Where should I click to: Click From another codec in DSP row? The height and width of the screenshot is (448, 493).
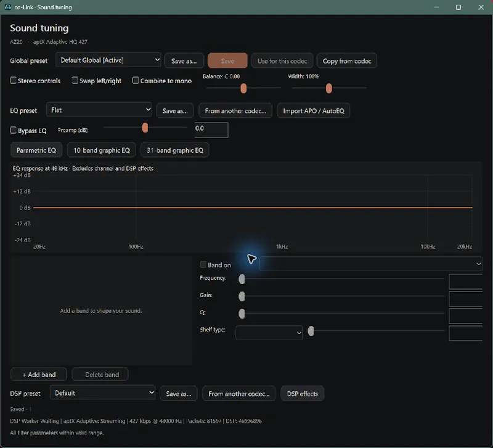[239, 394]
